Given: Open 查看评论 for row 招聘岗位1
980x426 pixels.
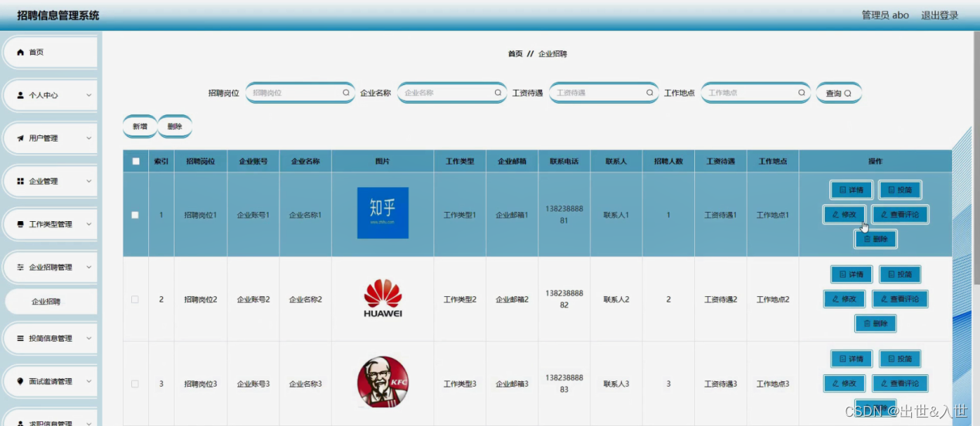Looking at the screenshot, I should point(900,214).
